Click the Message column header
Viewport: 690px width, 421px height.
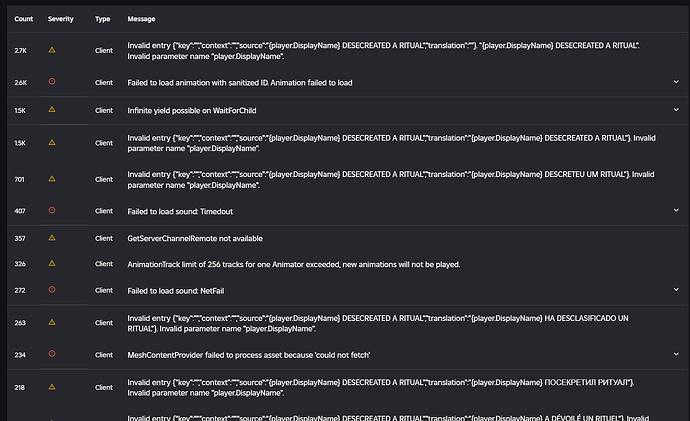pos(142,19)
